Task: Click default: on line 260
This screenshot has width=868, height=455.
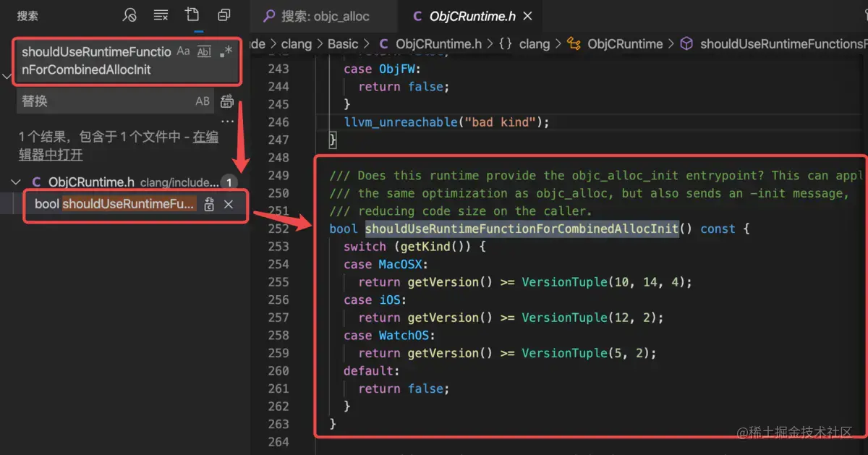Action: tap(372, 370)
